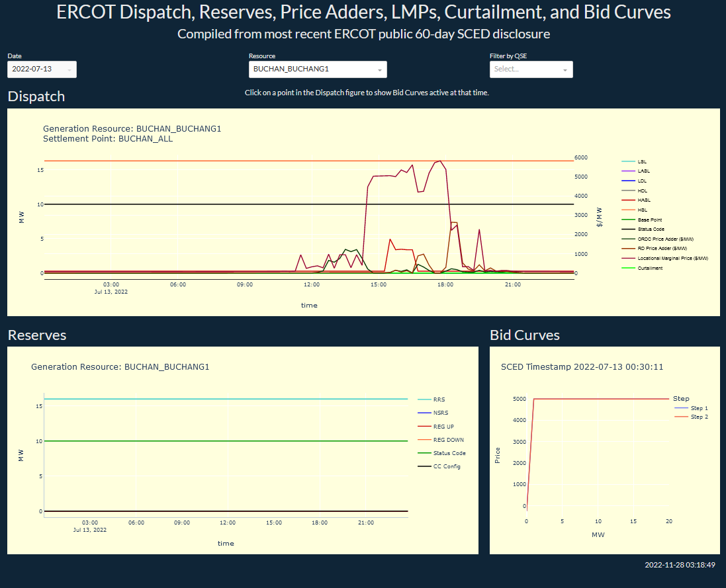Click the '2022-11-28 03:18:49' footer timestamp
Viewport: 726px width, 588px height.
tap(680, 565)
